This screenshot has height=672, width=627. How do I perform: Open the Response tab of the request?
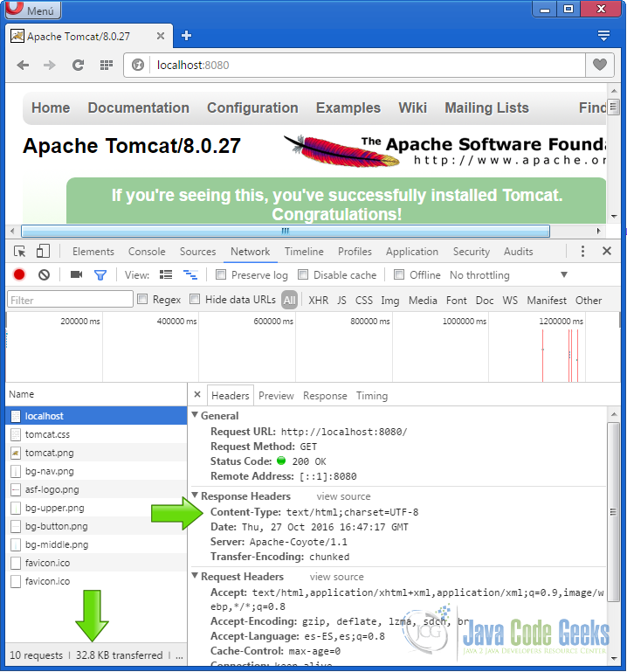click(x=325, y=396)
